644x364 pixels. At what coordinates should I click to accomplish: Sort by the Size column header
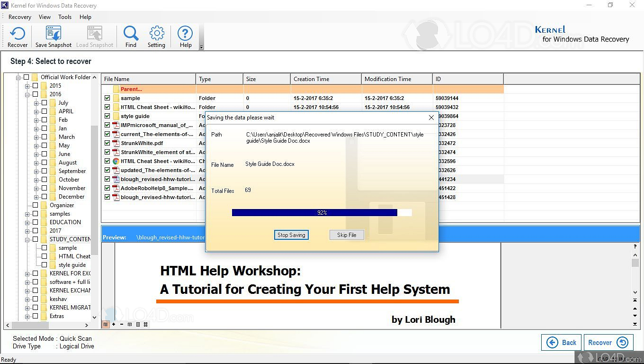(267, 79)
